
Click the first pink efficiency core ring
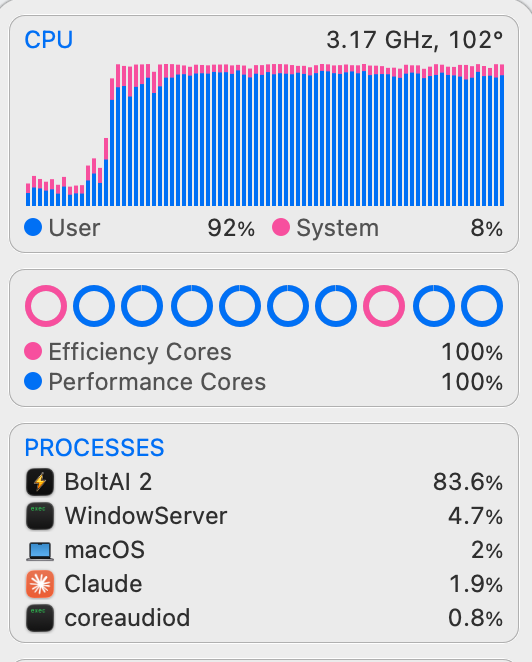(46, 306)
